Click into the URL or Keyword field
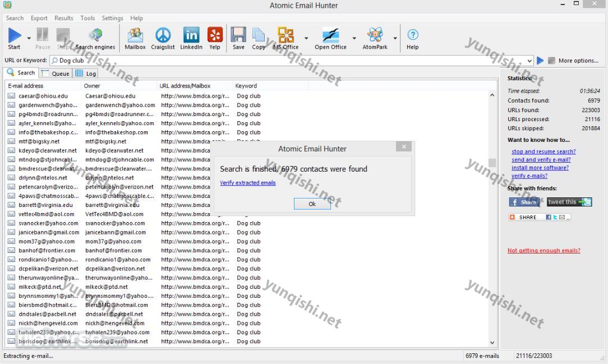This screenshot has height=364, width=608. [292, 61]
